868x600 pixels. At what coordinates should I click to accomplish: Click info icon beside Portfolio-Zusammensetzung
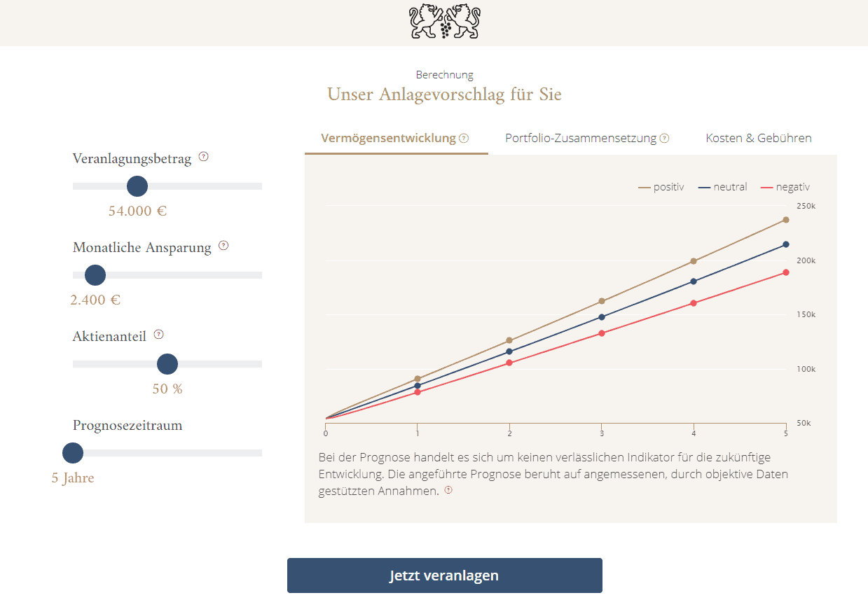coord(664,139)
